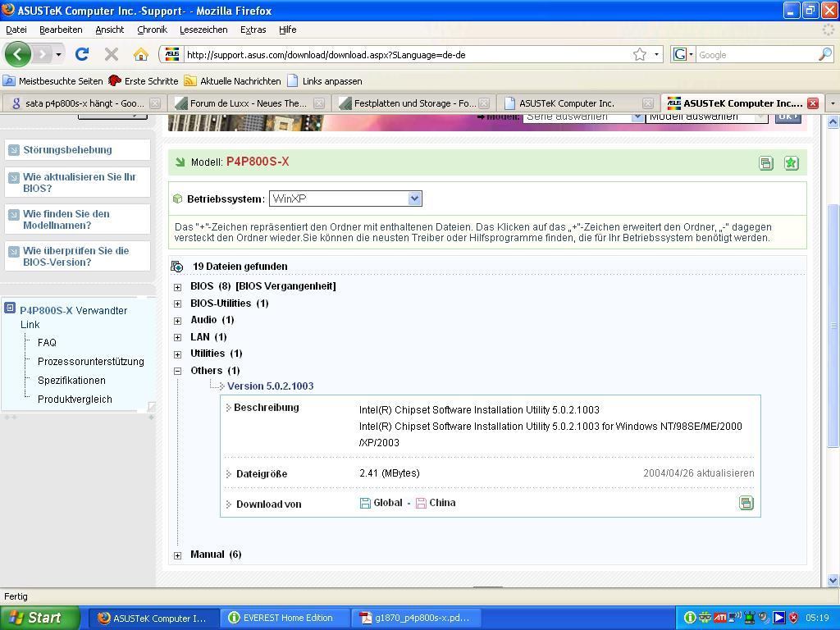Click the Störungsbehebung arrow icon
The width and height of the screenshot is (840, 630).
14,150
